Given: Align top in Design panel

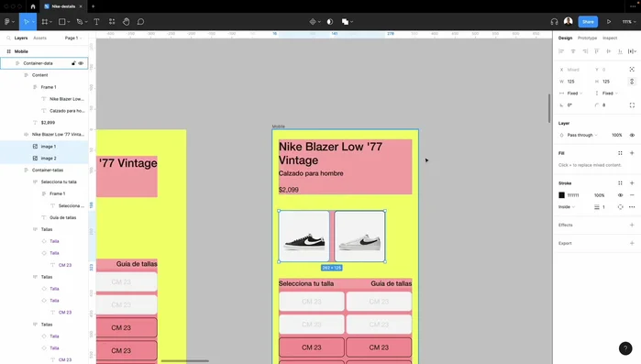Looking at the screenshot, I should pos(597,51).
